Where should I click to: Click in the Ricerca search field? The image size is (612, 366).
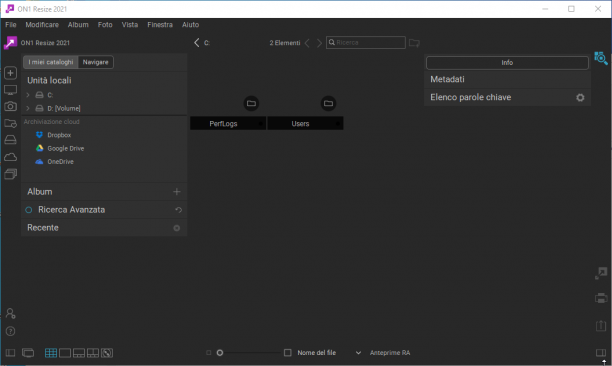366,43
